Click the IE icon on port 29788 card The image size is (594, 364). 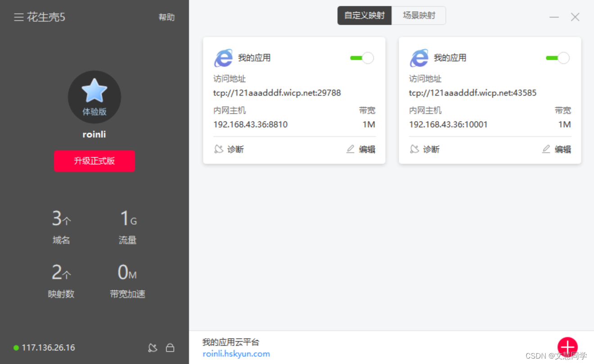(223, 58)
